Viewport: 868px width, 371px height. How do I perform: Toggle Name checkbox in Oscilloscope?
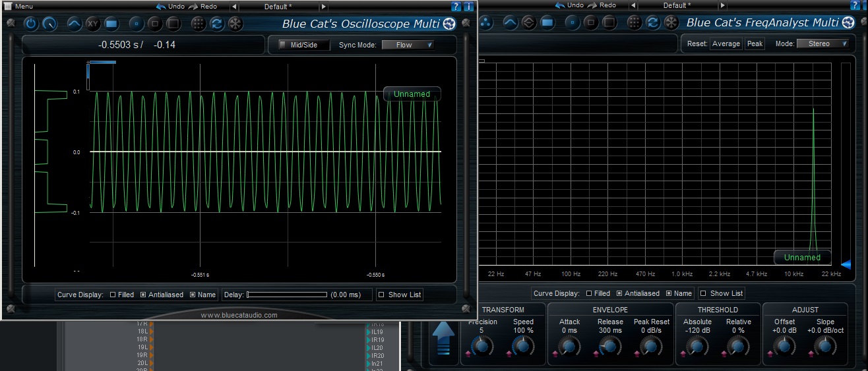[x=193, y=295]
